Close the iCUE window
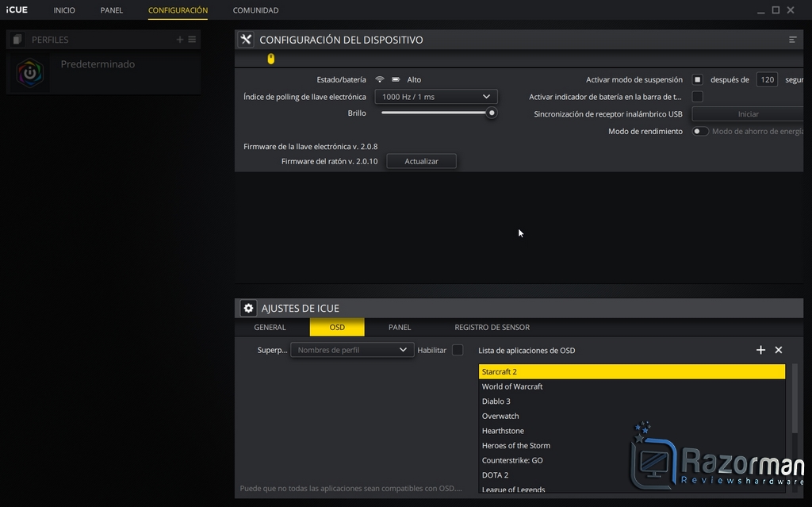This screenshot has height=507, width=812. coord(791,10)
